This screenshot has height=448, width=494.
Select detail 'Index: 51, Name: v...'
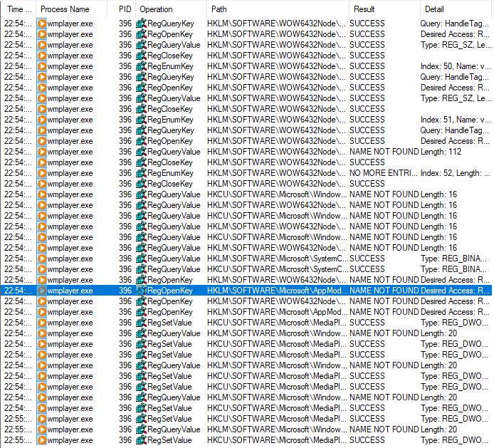click(456, 120)
